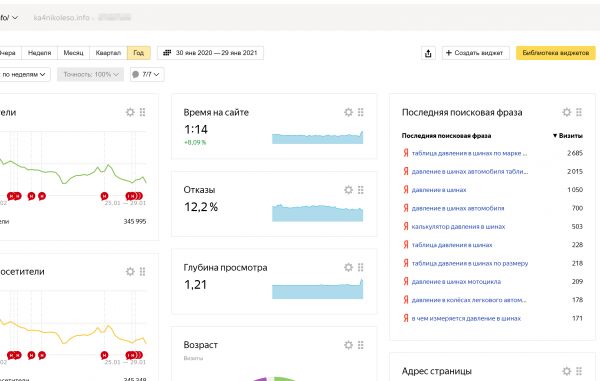This screenshot has width=600, height=381.
Task: Click Адрес страницы widget title
Action: point(437,371)
